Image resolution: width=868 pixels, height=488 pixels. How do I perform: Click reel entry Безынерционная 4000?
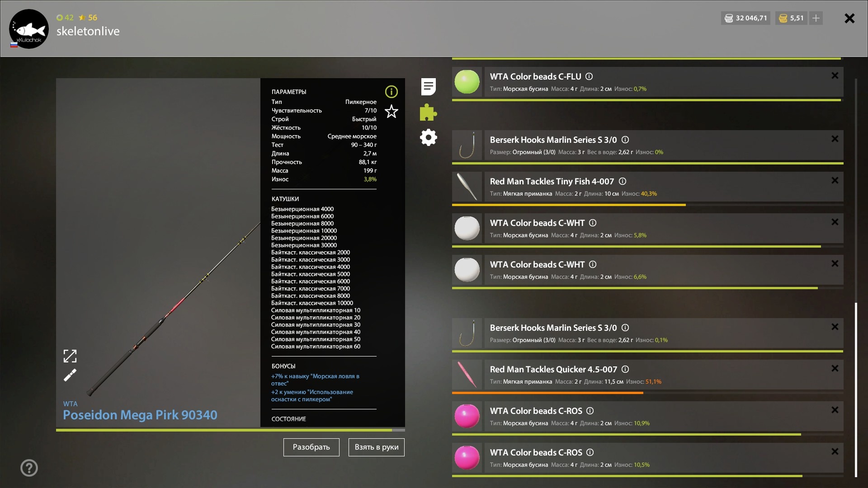point(302,209)
